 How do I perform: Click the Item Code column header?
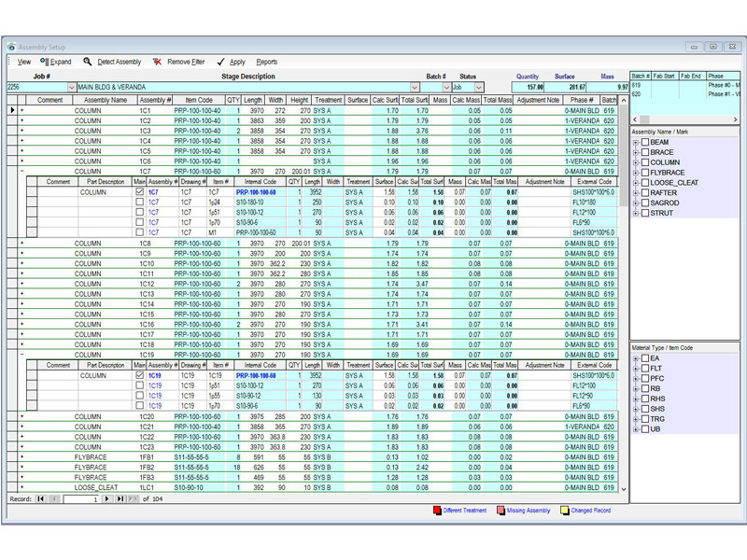coord(199,100)
